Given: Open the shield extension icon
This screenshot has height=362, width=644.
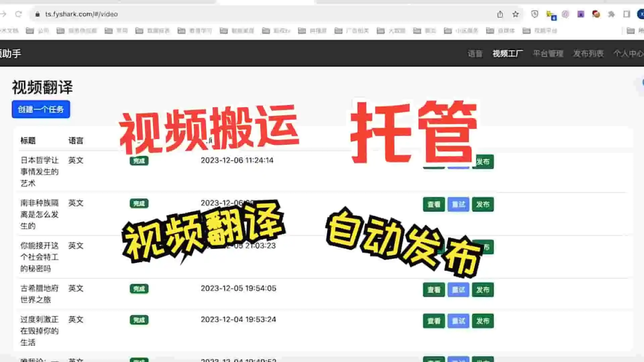Looking at the screenshot, I should click(x=535, y=14).
